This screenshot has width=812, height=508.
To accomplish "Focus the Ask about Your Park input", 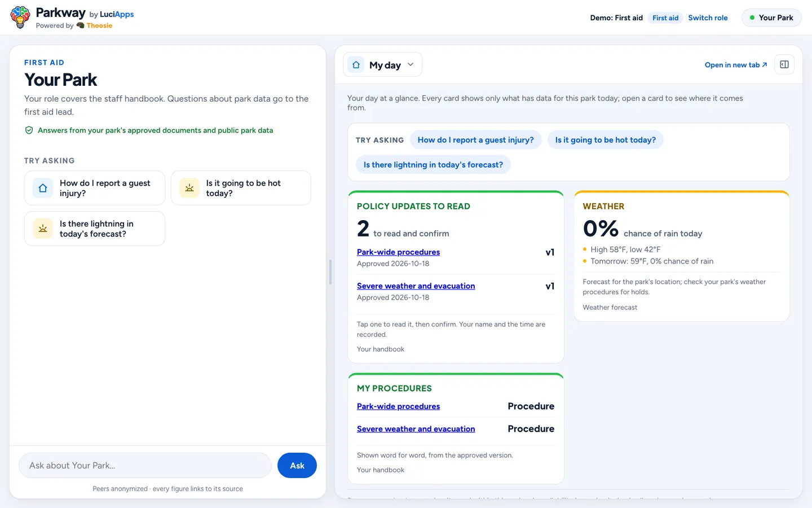I will (145, 466).
